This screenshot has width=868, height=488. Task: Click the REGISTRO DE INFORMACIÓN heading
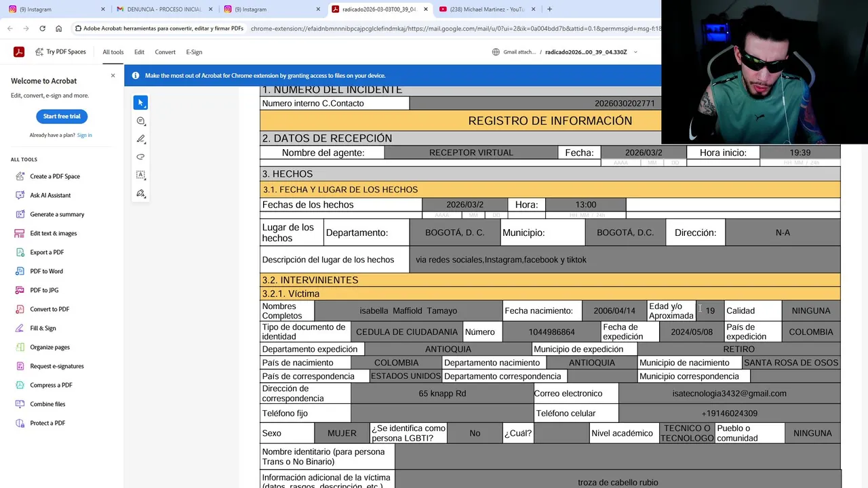[x=550, y=121]
